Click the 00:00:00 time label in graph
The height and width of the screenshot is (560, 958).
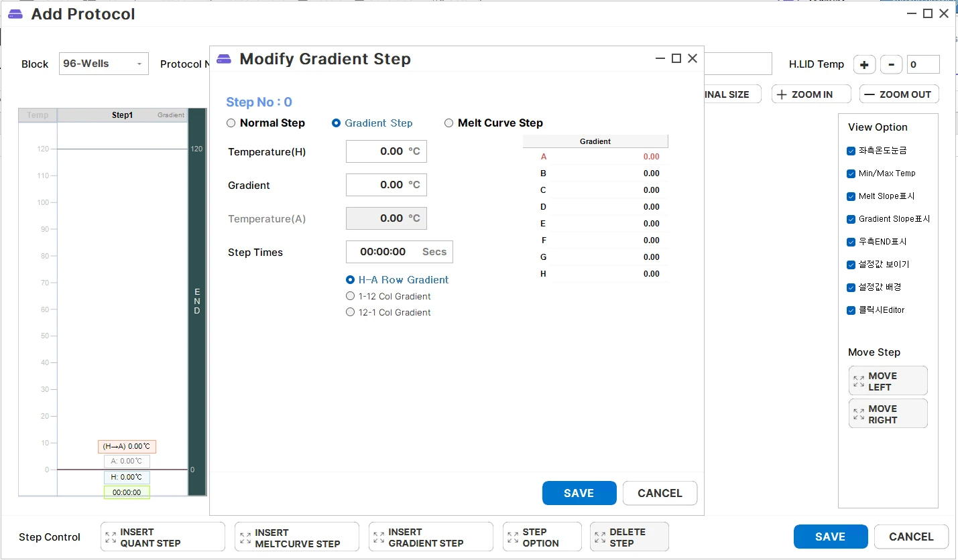tap(127, 492)
